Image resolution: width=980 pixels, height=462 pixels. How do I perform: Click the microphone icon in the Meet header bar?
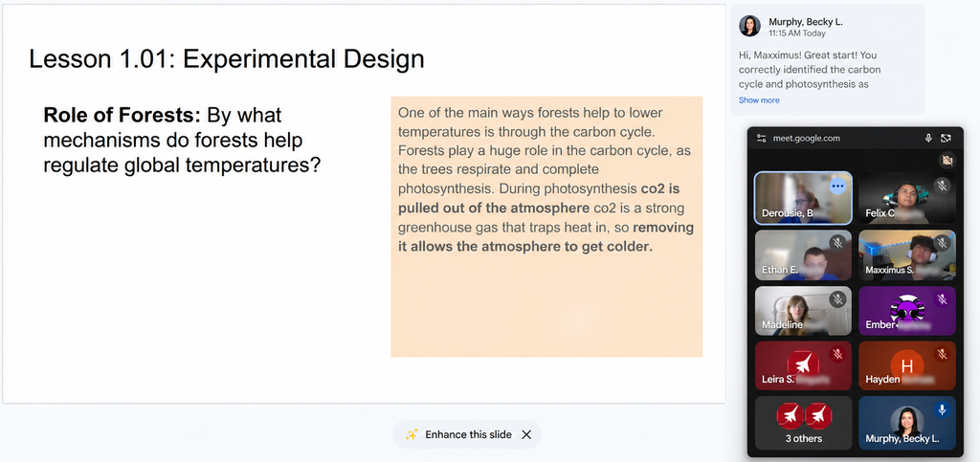click(928, 138)
